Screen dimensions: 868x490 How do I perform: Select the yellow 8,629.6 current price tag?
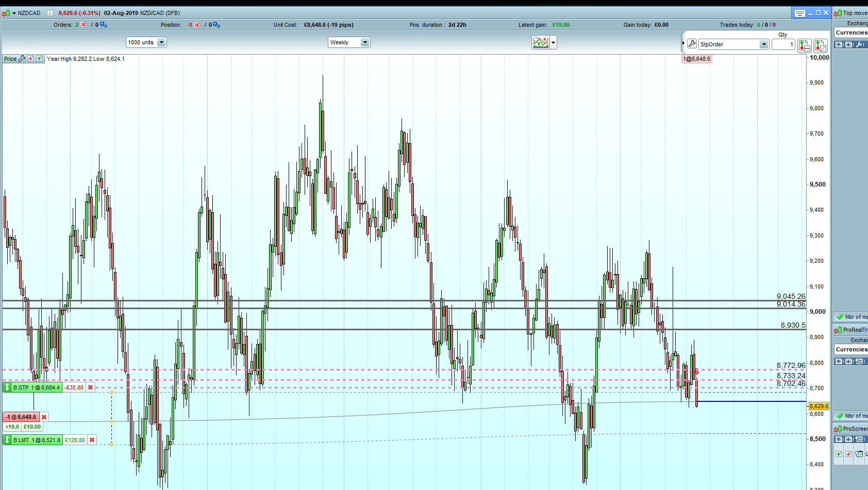819,406
